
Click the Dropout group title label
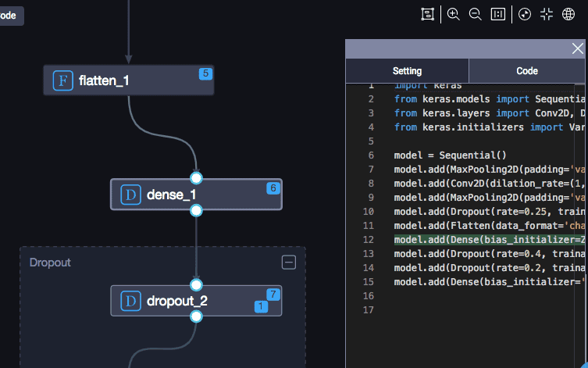point(50,263)
